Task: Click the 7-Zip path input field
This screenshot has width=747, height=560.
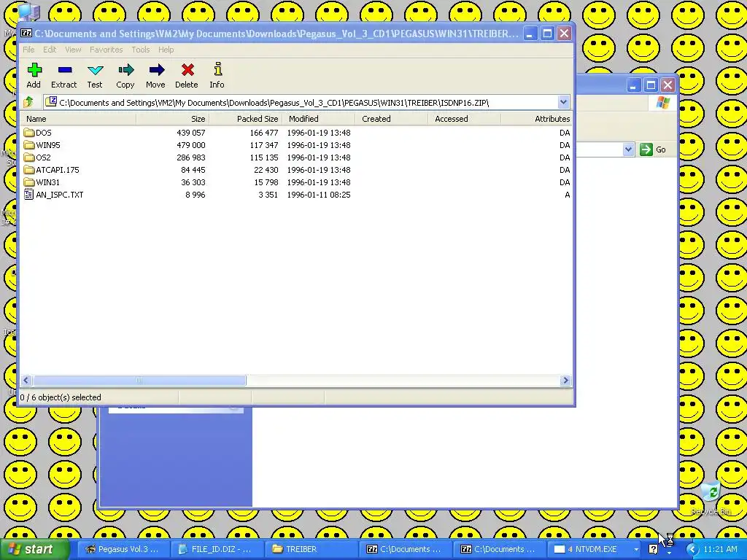Action: click(x=301, y=102)
